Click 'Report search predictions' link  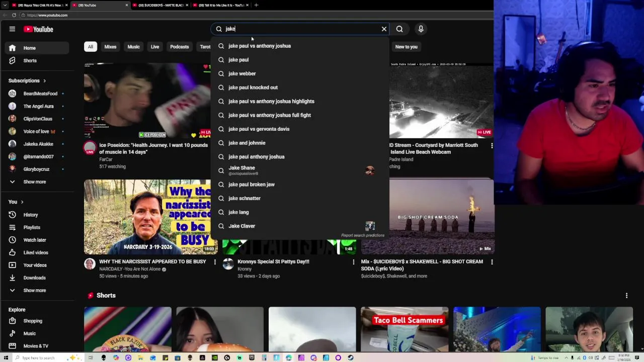363,235
